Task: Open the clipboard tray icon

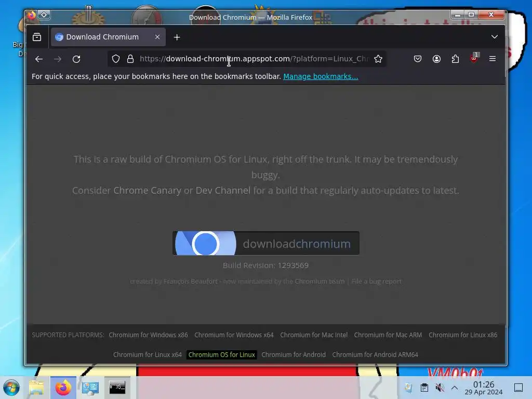Action: (424, 388)
